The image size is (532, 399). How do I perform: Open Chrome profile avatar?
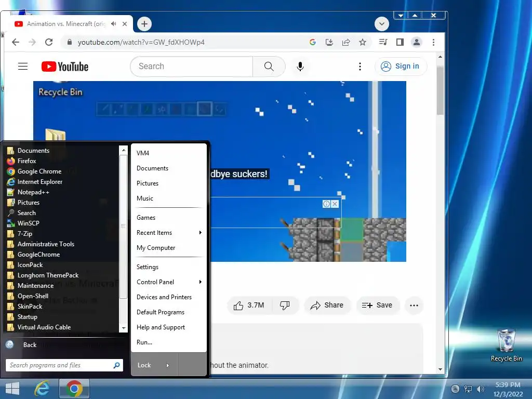(x=416, y=42)
